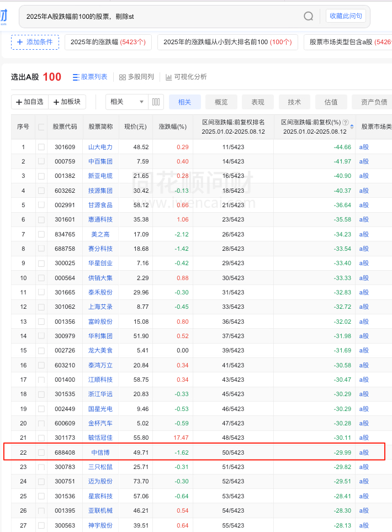Click the search magnifier icon

(308, 16)
